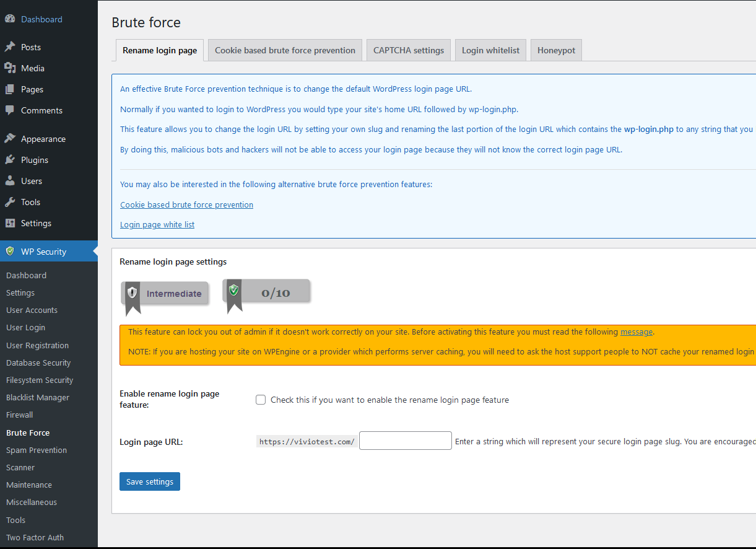Go to Two Factor Auth submenu item
The width and height of the screenshot is (756, 549).
35,538
